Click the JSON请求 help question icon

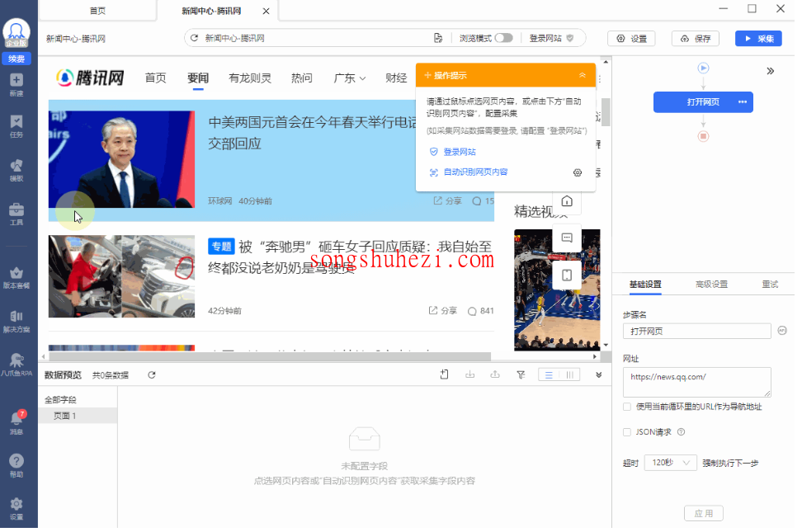(x=681, y=432)
